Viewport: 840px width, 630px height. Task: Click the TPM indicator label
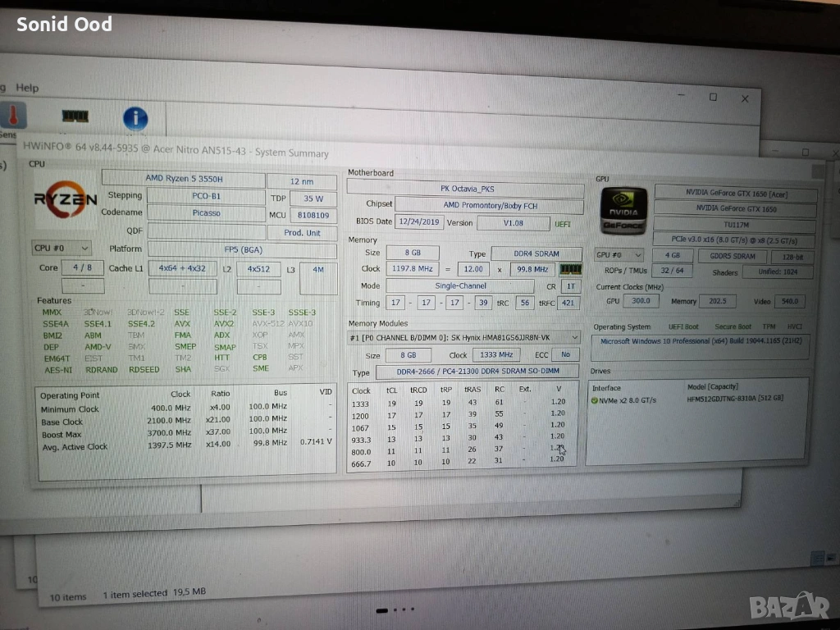click(769, 326)
